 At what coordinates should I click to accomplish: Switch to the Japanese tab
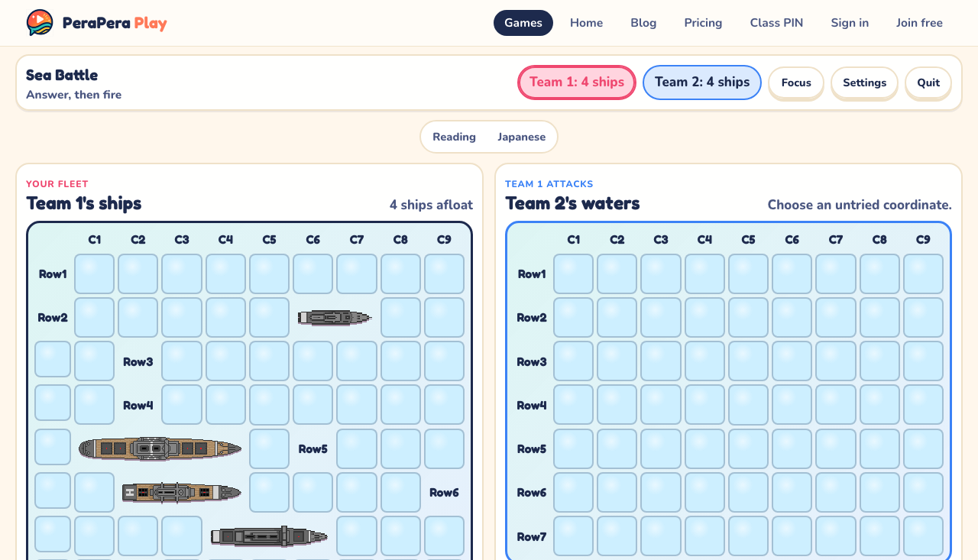click(522, 137)
